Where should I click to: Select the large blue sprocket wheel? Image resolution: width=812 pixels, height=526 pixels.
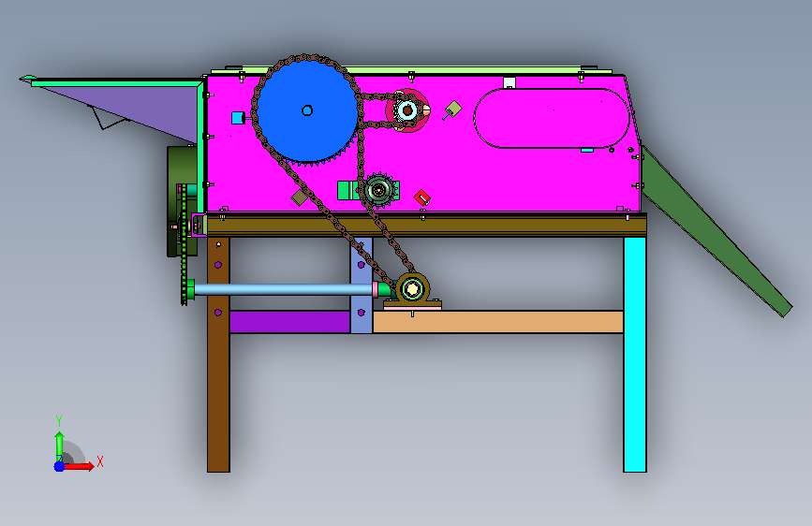(x=307, y=110)
